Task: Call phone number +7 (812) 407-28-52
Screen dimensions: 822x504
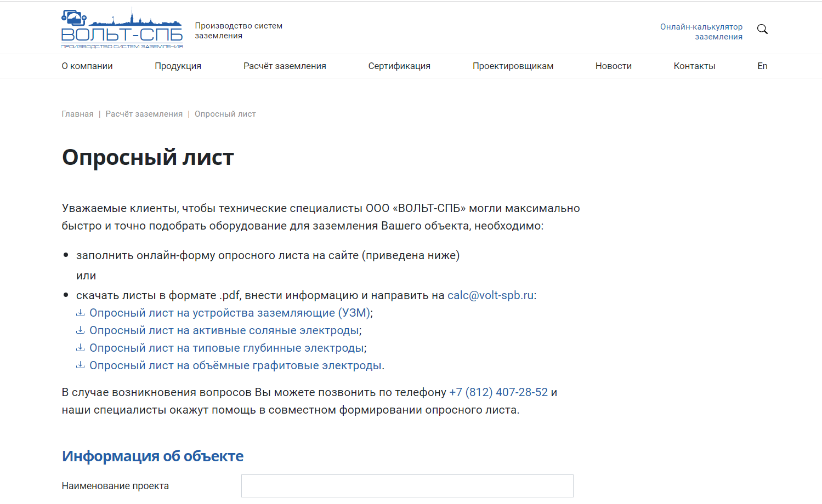Action: coord(498,392)
